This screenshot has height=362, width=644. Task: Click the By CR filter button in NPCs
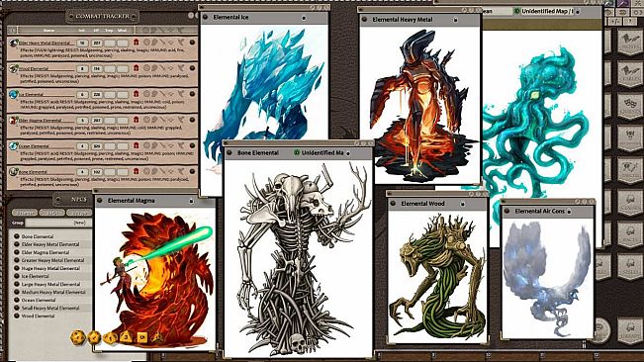(51, 213)
